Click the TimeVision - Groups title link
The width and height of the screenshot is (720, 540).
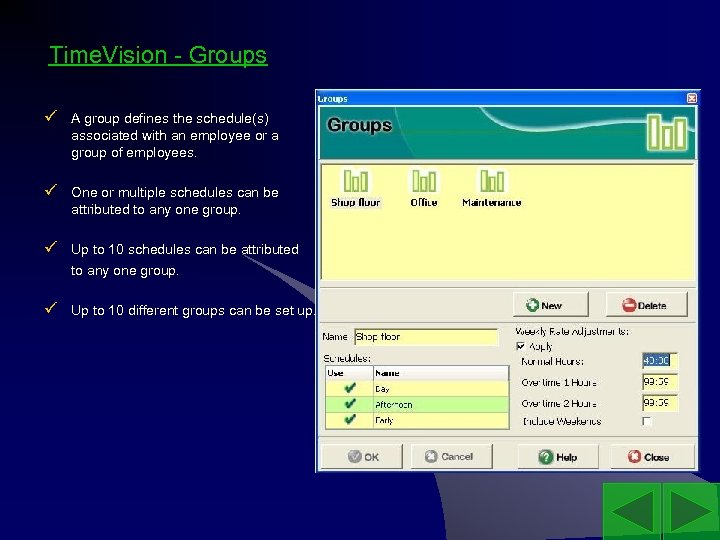tap(158, 55)
